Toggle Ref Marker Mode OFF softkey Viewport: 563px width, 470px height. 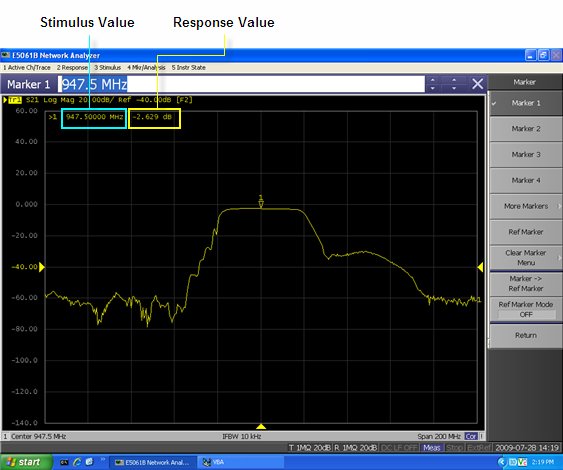(526, 310)
